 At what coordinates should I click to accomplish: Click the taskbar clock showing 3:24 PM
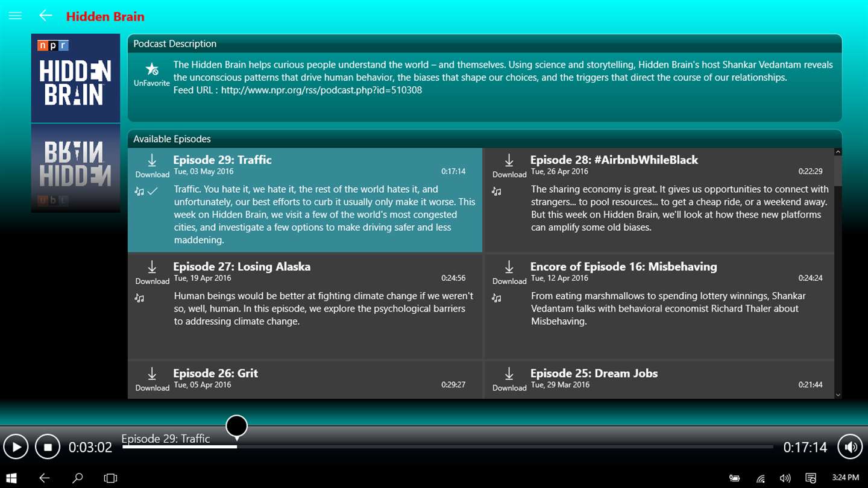tap(846, 478)
